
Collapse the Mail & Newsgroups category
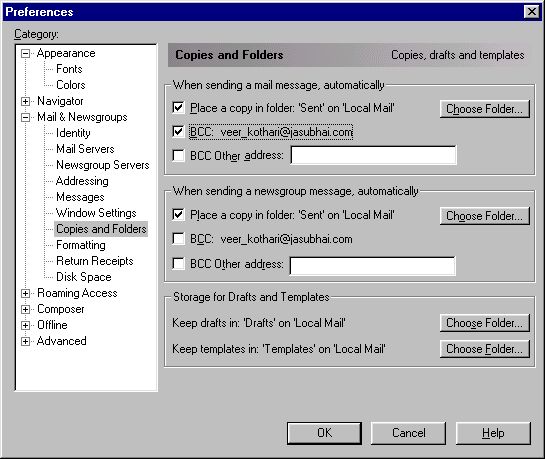click(x=25, y=117)
